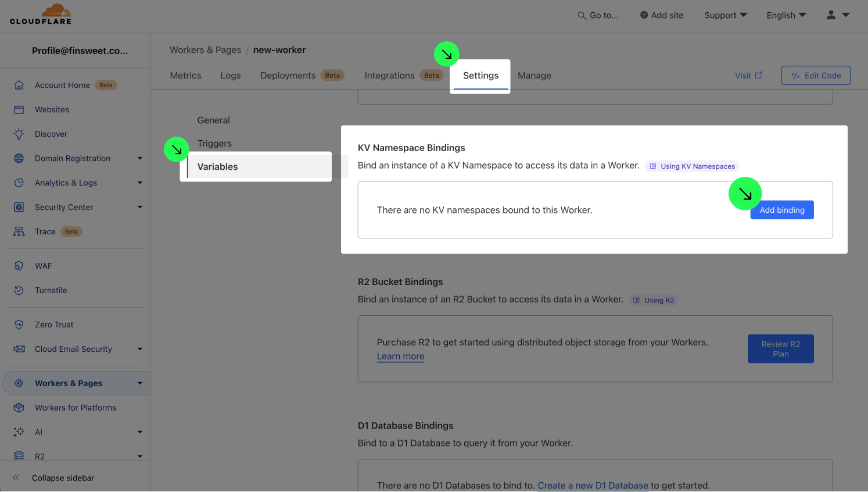The height and width of the screenshot is (492, 868).
Task: Click the Add site text button
Action: pos(667,15)
